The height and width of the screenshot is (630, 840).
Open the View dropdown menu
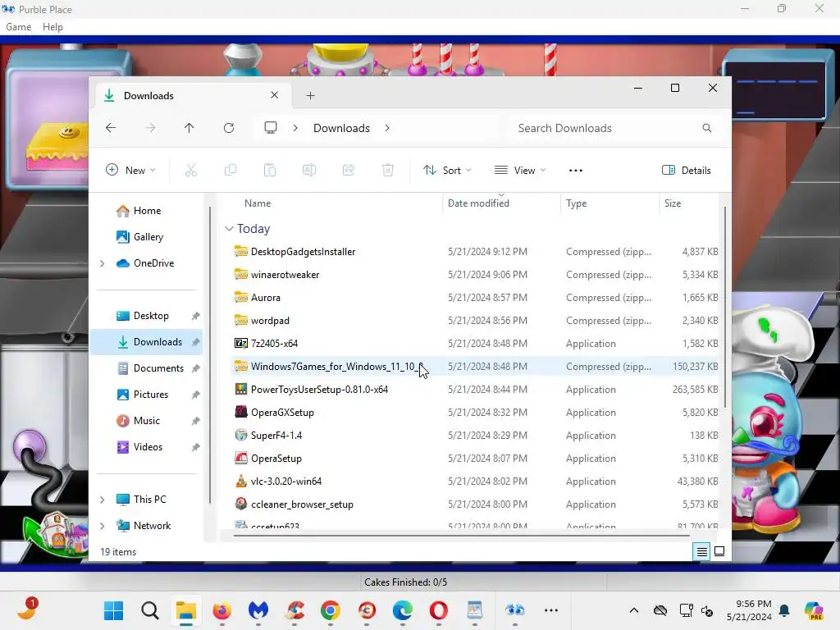click(519, 171)
